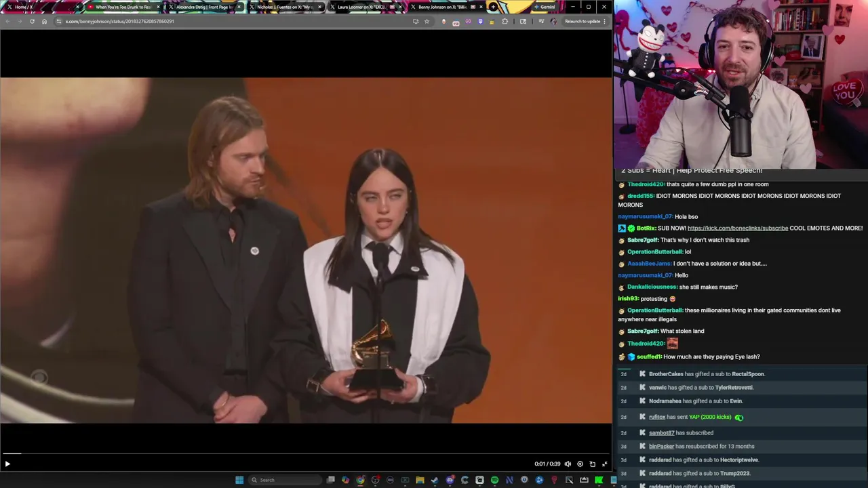Click OperationButterball on the lol message

654,251
